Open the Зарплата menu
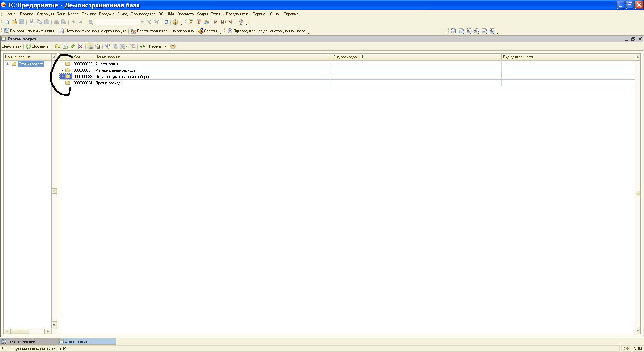The height and width of the screenshot is (352, 644). coord(185,14)
